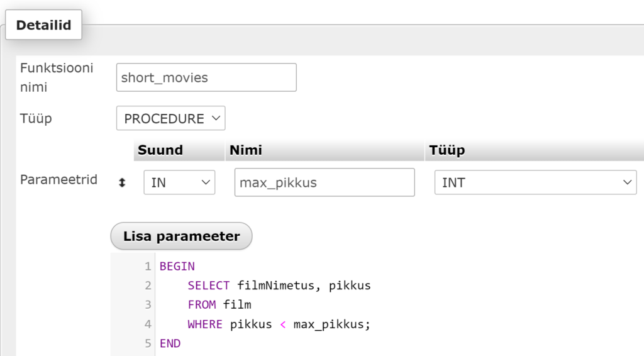Screen dimensions: 644x356
Task: Place cursor on the END keyword
Action: click(170, 343)
